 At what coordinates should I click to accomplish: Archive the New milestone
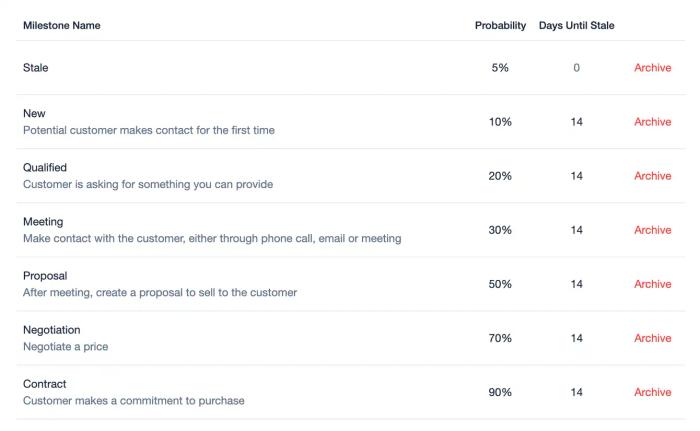pyautogui.click(x=652, y=122)
